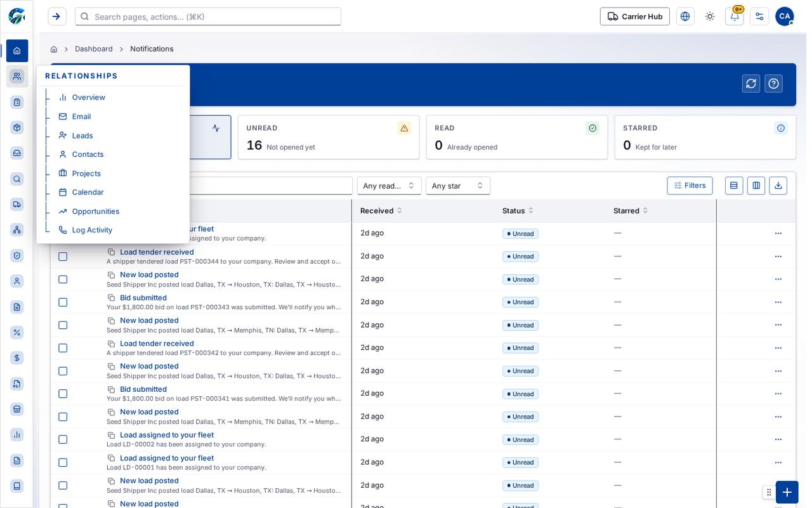Viewport: 812px width, 508px height.
Task: Open the dollar sign sidebar icon
Action: pos(17,358)
